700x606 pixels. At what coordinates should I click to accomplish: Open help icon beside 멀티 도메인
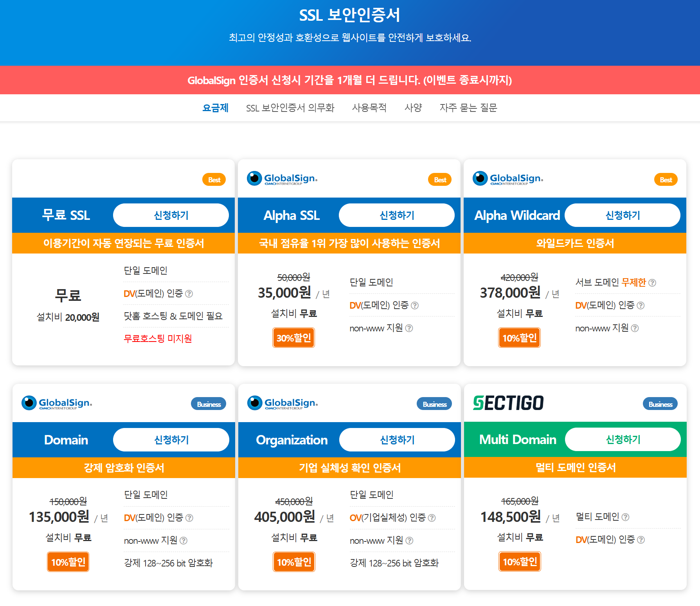(626, 517)
